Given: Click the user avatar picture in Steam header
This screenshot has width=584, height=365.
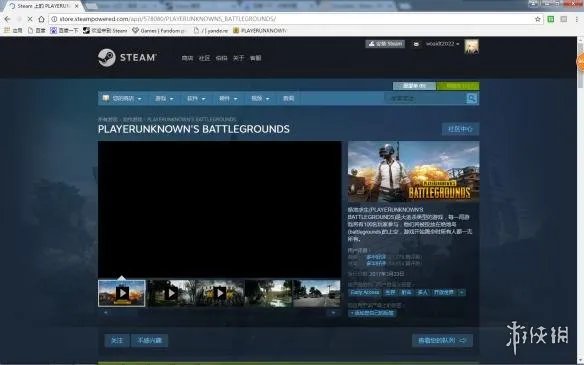Looking at the screenshot, I should click(x=472, y=47).
